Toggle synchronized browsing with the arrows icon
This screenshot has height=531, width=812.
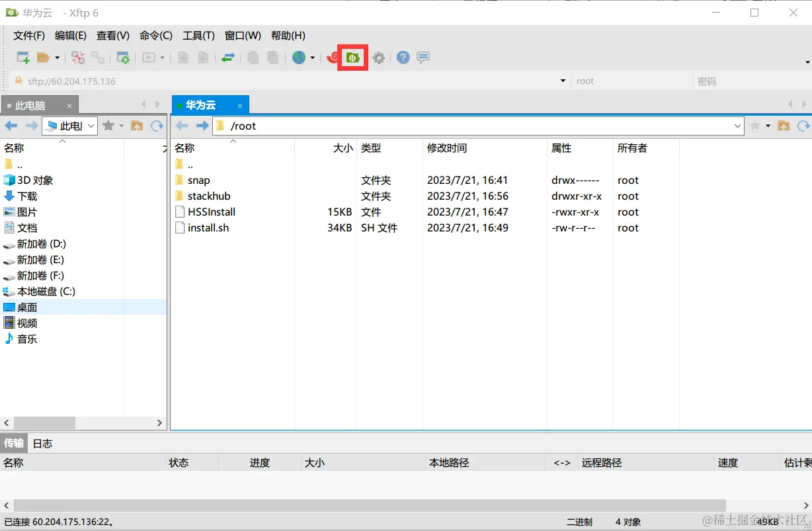228,58
